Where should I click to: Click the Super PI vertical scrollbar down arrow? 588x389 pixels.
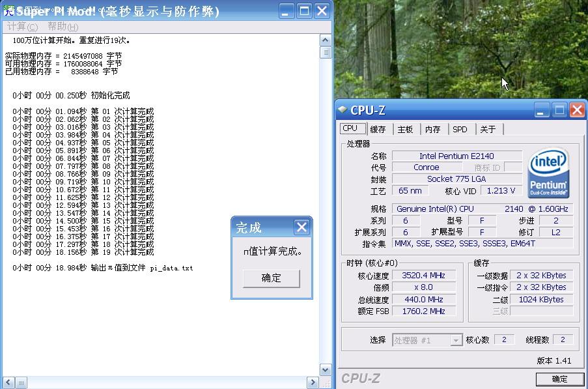(x=324, y=368)
